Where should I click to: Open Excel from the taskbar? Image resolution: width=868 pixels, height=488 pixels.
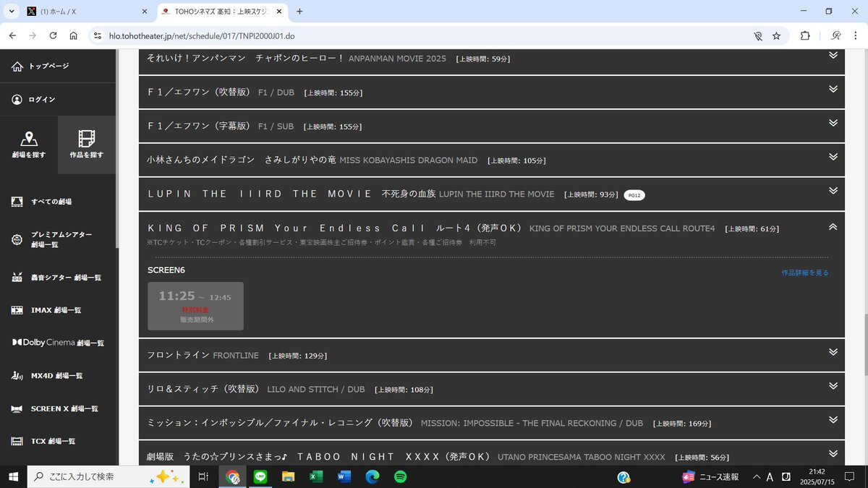coord(316,476)
